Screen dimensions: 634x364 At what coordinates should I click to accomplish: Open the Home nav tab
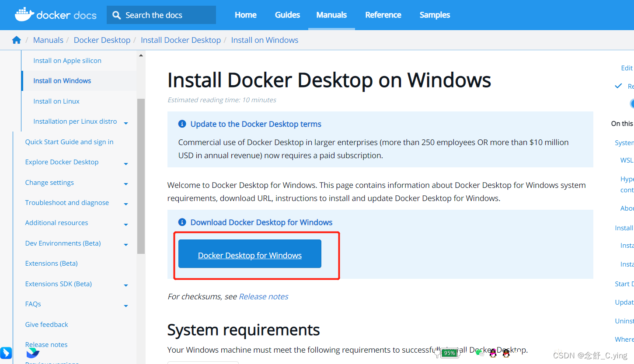pos(246,15)
